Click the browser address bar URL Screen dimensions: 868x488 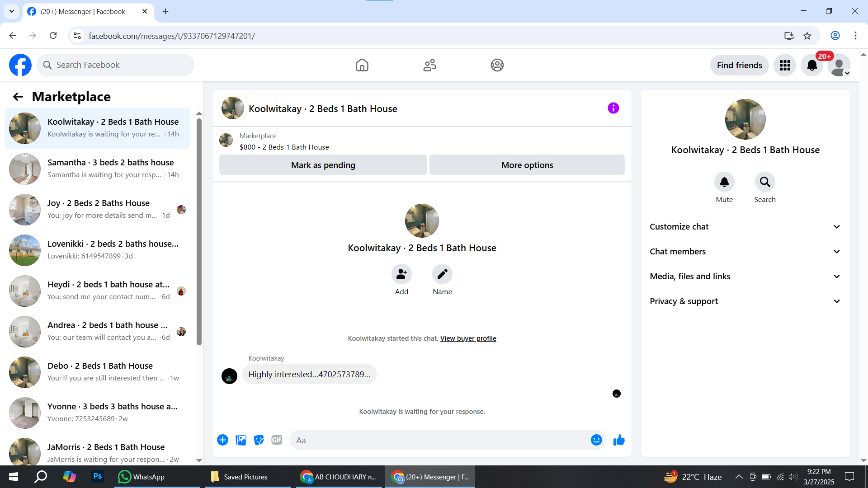172,36
